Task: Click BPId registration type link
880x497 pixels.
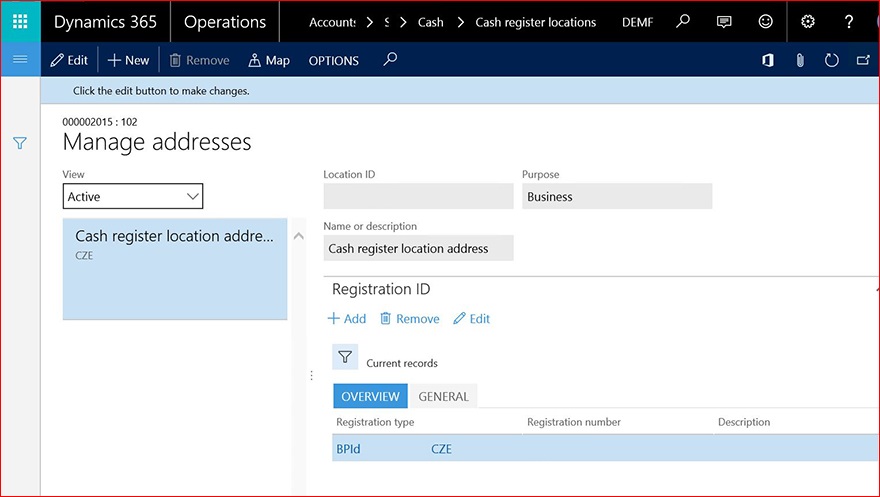Action: pyautogui.click(x=348, y=449)
